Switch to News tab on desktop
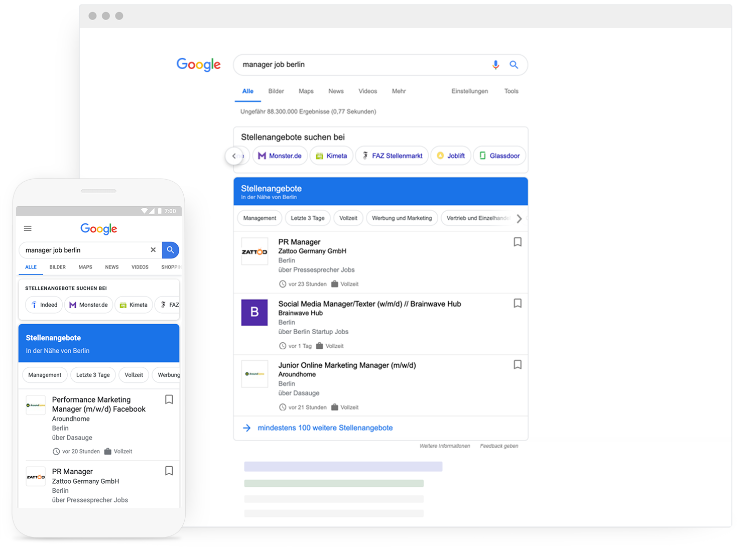 coord(336,91)
